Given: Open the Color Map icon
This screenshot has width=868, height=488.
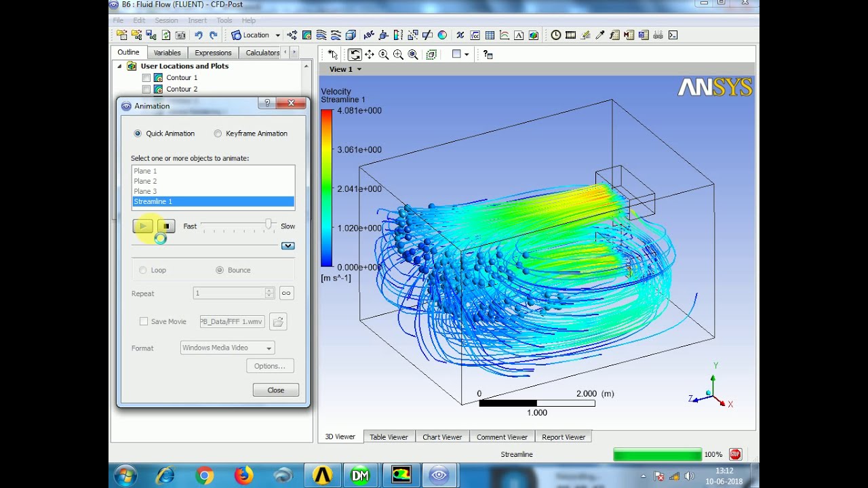Looking at the screenshot, I should 442,35.
